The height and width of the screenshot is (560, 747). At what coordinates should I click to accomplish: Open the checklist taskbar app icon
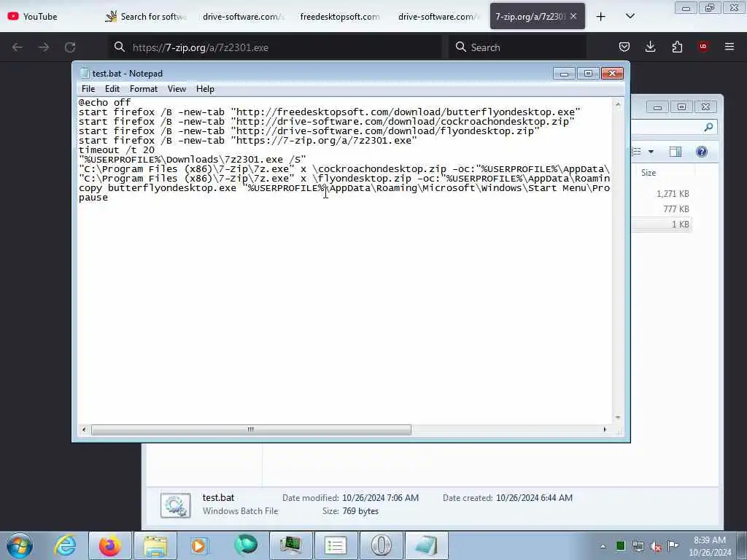coord(336,545)
